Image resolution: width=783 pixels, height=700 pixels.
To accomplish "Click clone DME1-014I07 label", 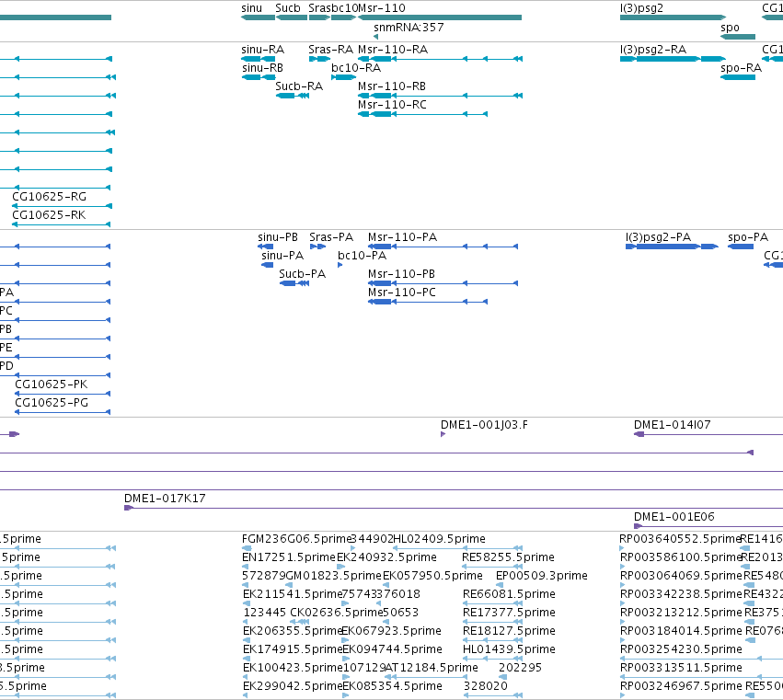I will pyautogui.click(x=673, y=425).
